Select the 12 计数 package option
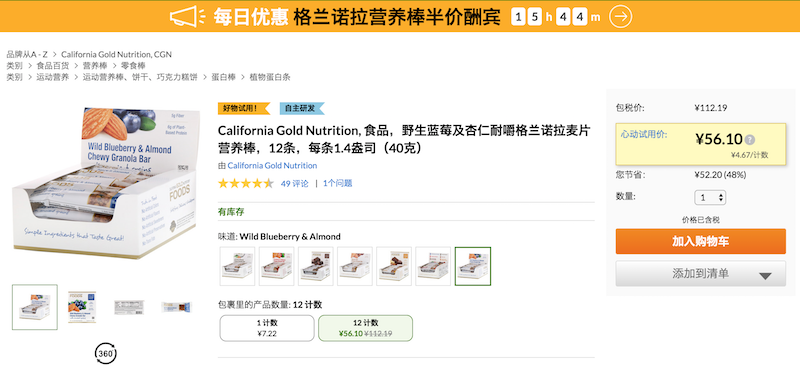This screenshot has height=366, width=800. click(x=365, y=328)
